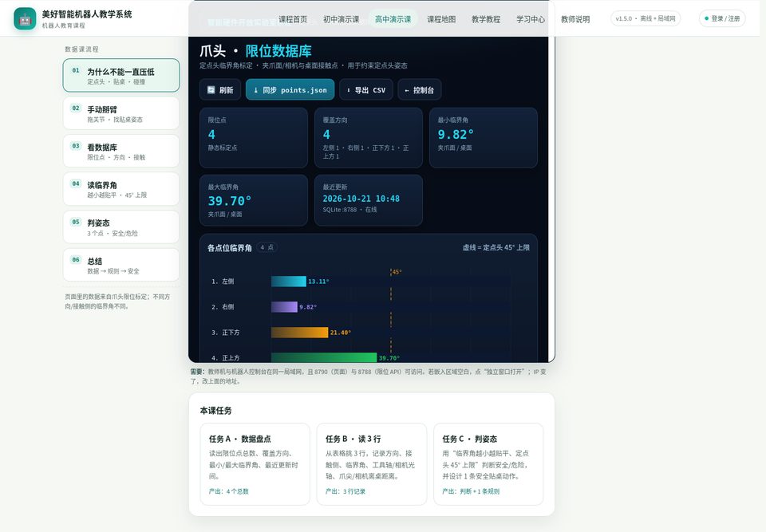Viewport: 766px width, 532px height.
Task: Select the 高中演示课 tab
Action: (x=393, y=19)
